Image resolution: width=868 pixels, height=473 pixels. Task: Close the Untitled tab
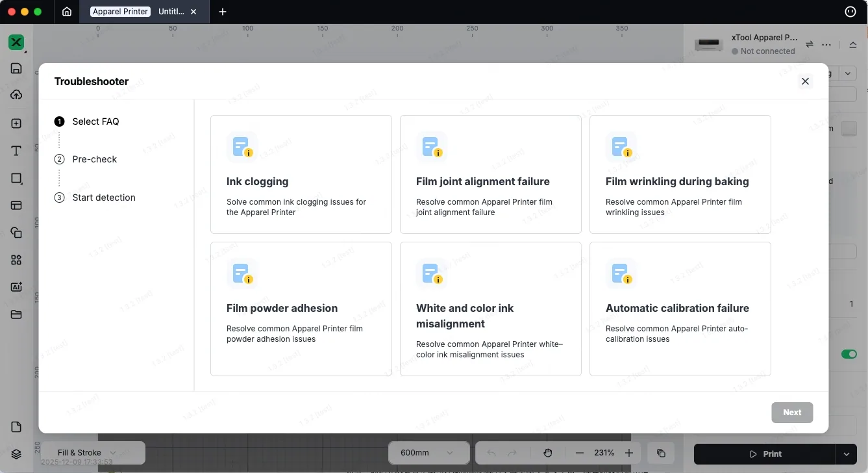[x=193, y=12]
